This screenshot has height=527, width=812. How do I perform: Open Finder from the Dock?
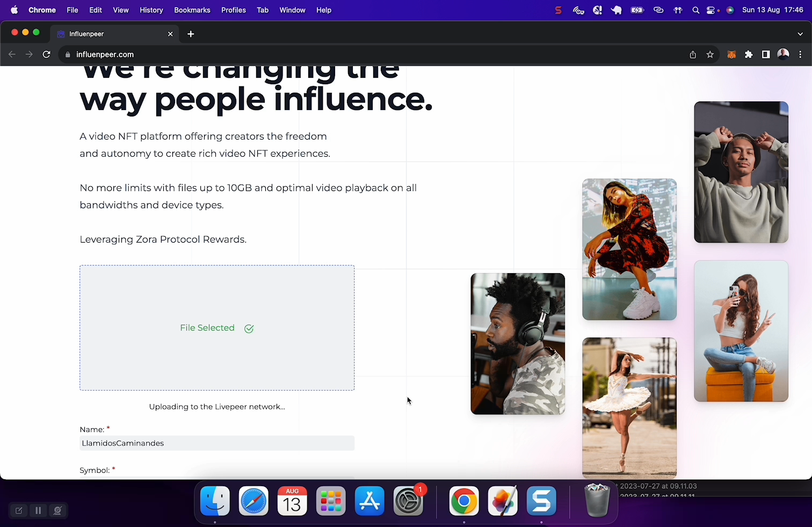215,501
